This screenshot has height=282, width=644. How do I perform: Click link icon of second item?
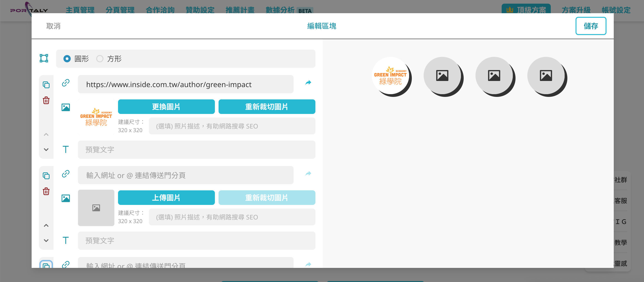[x=65, y=174]
